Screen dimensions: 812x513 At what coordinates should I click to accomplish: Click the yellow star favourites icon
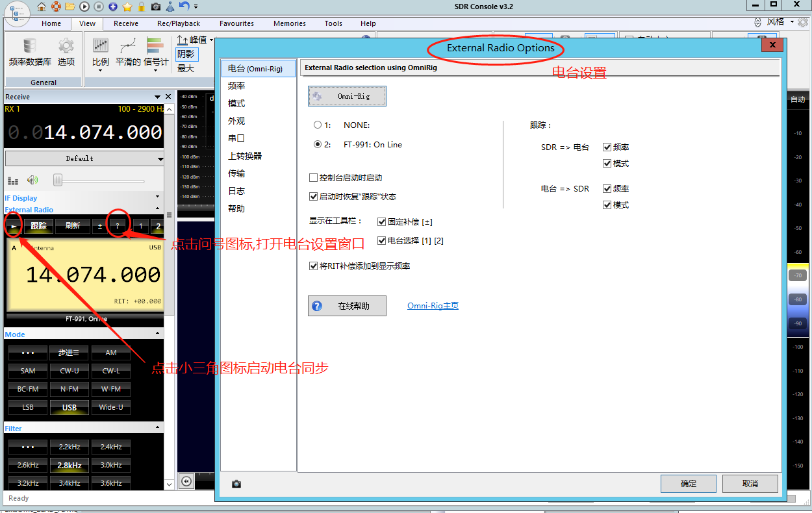[x=127, y=6]
